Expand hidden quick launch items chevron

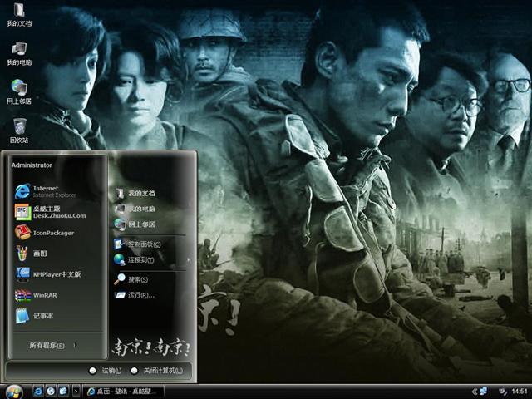tap(76, 392)
